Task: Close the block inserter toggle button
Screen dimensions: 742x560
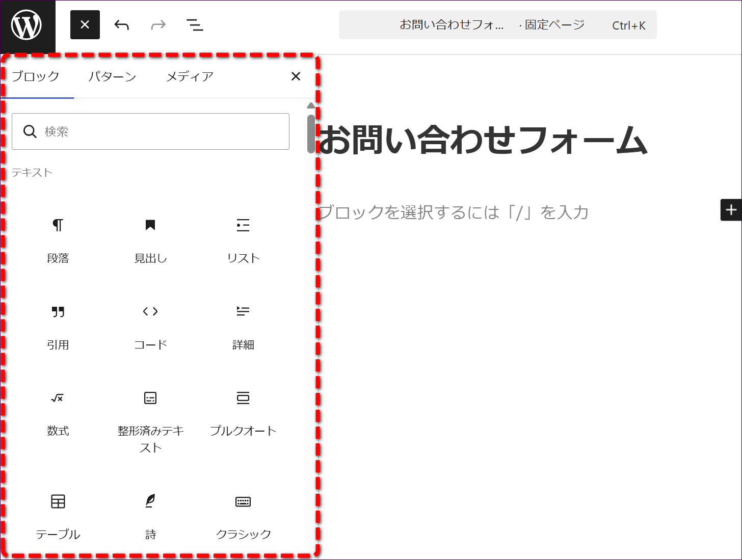Action: pos(85,24)
